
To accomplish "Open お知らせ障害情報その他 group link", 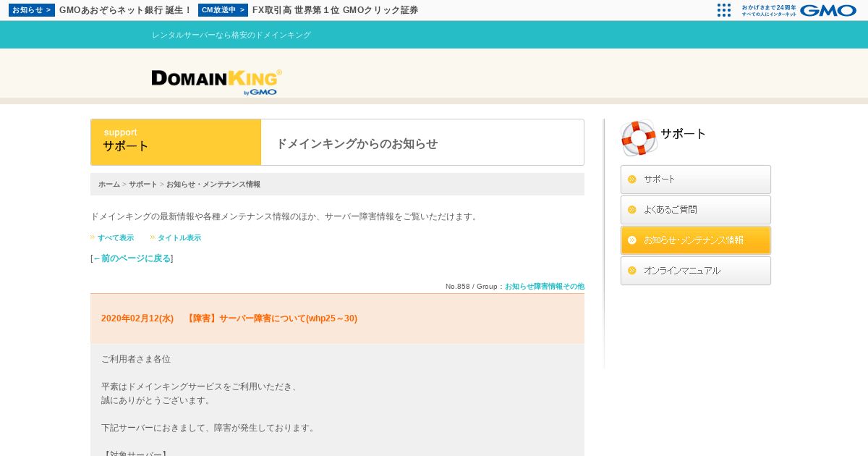I will point(545,287).
